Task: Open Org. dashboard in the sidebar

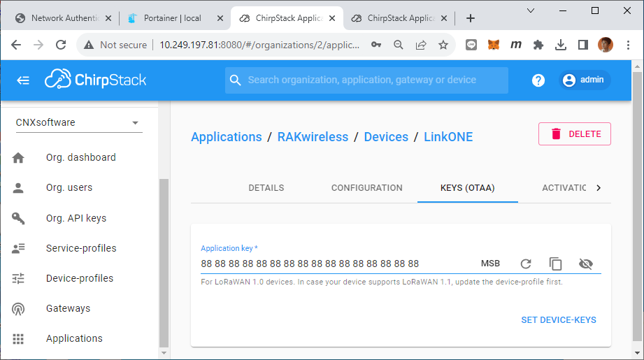Action: 80,157
